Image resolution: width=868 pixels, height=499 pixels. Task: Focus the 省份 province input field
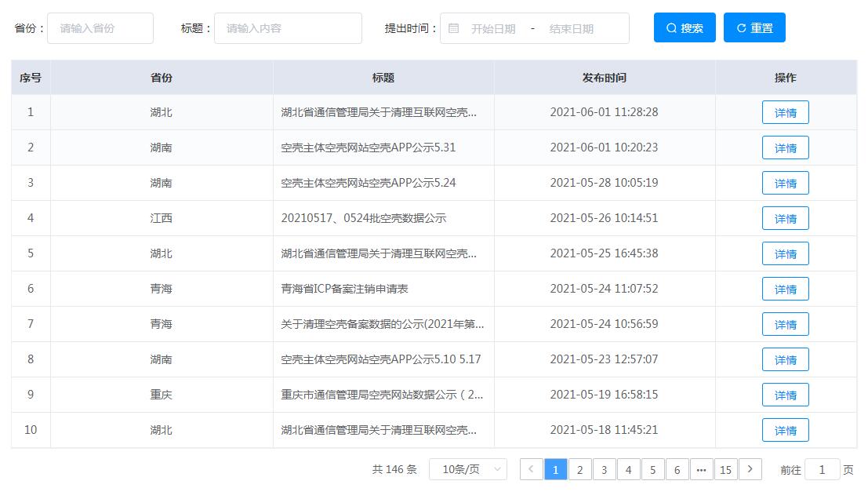click(100, 28)
